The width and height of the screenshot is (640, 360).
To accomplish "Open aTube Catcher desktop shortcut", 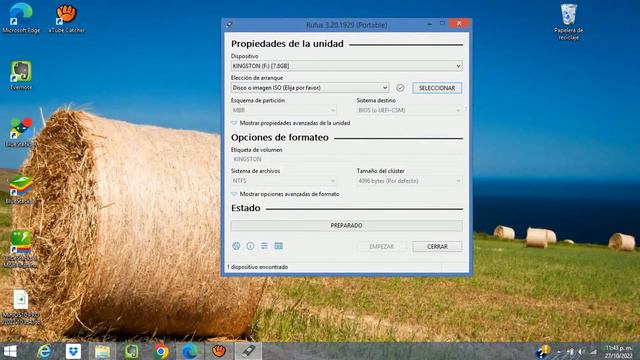I will point(67,18).
